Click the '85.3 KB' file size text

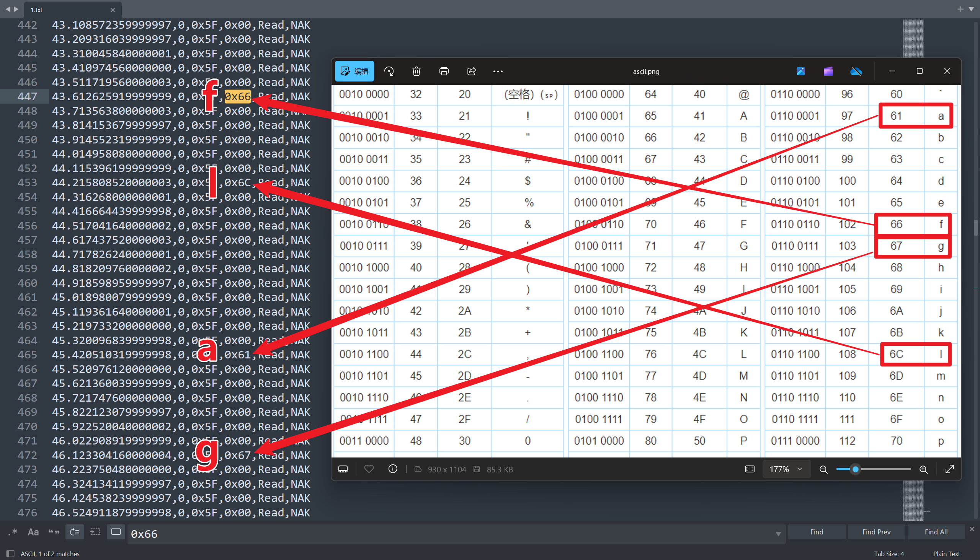pos(500,470)
